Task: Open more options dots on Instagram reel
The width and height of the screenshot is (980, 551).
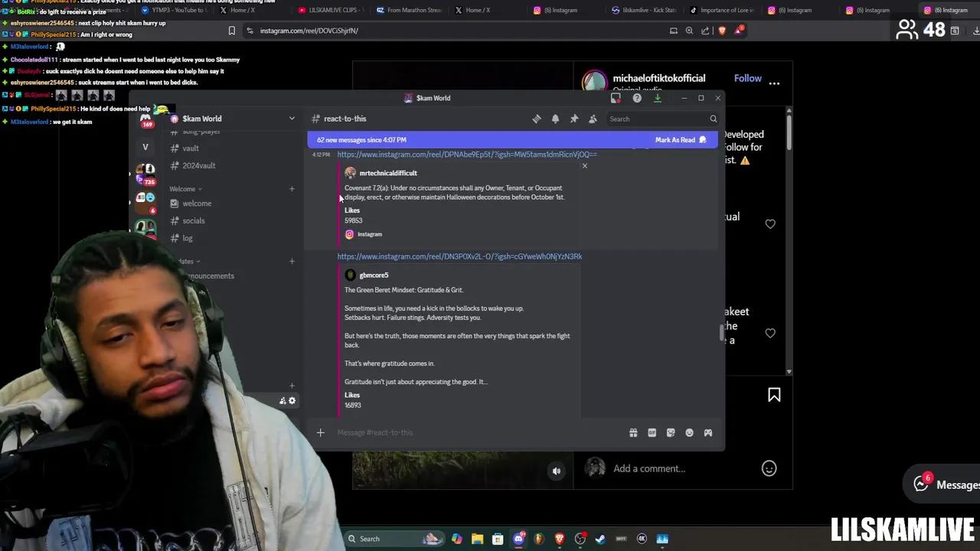Action: click(x=774, y=83)
